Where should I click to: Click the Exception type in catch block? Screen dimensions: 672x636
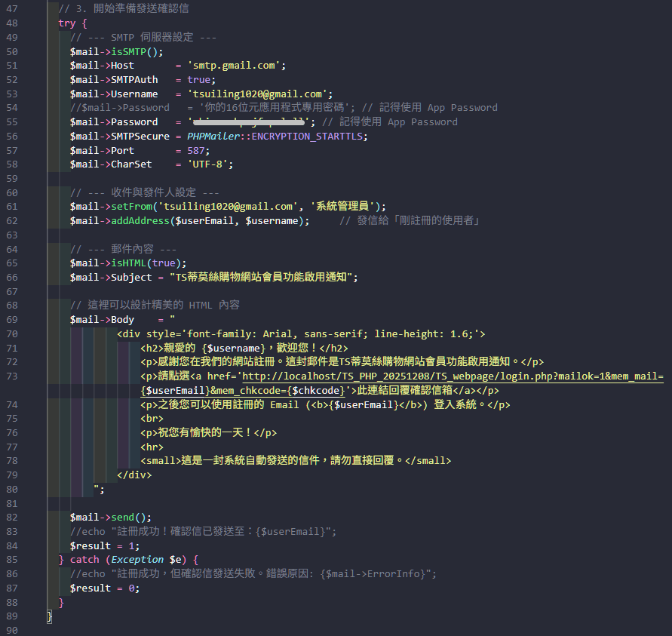137,560
